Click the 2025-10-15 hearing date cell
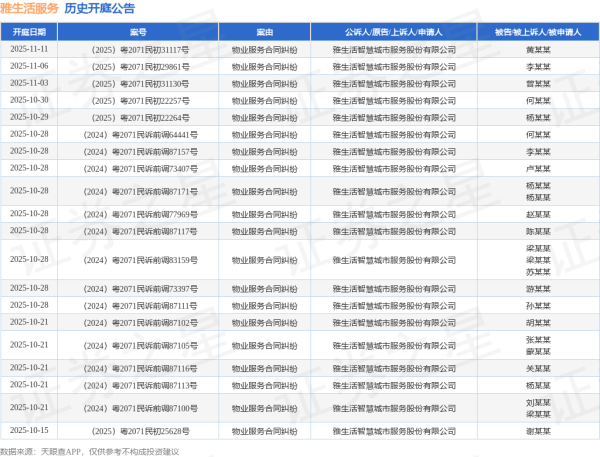Screen dimensions: 600x457 [29, 430]
